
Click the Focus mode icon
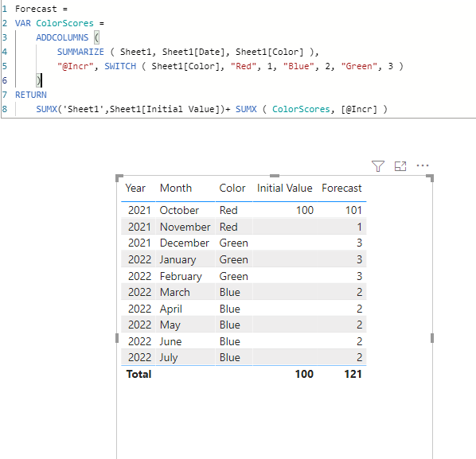point(400,166)
